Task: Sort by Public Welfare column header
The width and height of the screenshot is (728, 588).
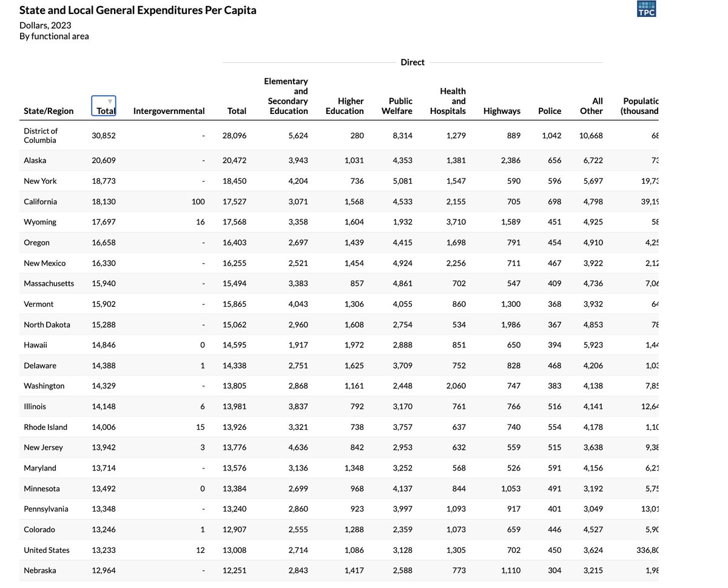Action: pyautogui.click(x=397, y=106)
